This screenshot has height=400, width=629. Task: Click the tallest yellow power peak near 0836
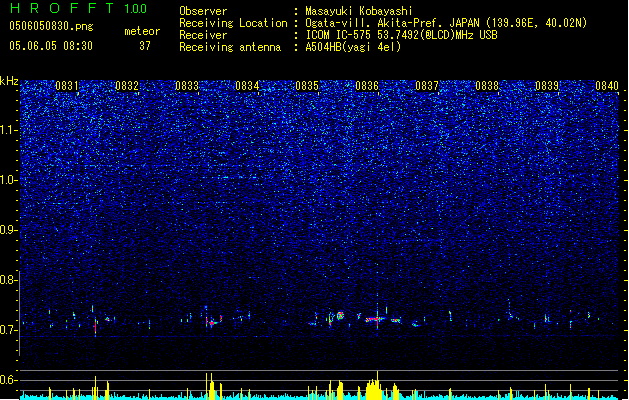pos(377,384)
